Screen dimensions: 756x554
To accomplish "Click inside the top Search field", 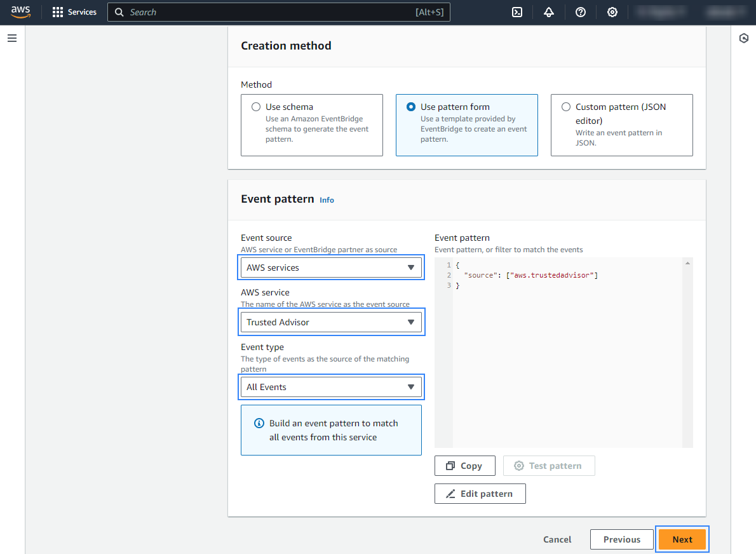I will [267, 12].
